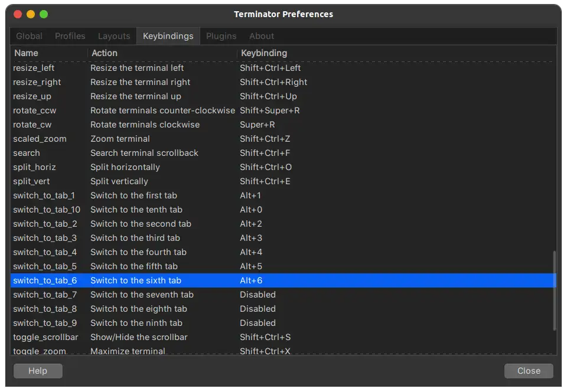Edit the Alt+3 keybinding cell
Image resolution: width=567 pixels, height=392 pixels.
(251, 238)
